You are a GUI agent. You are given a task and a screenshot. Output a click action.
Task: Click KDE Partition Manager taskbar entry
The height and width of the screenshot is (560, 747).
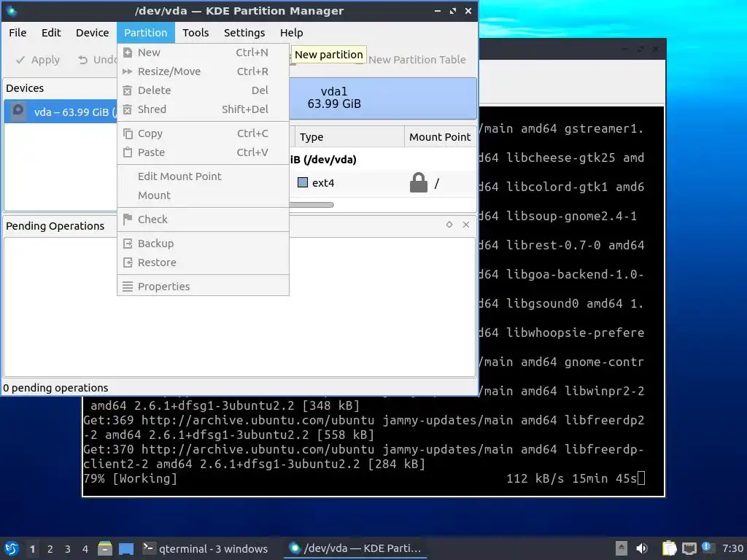(x=355, y=548)
